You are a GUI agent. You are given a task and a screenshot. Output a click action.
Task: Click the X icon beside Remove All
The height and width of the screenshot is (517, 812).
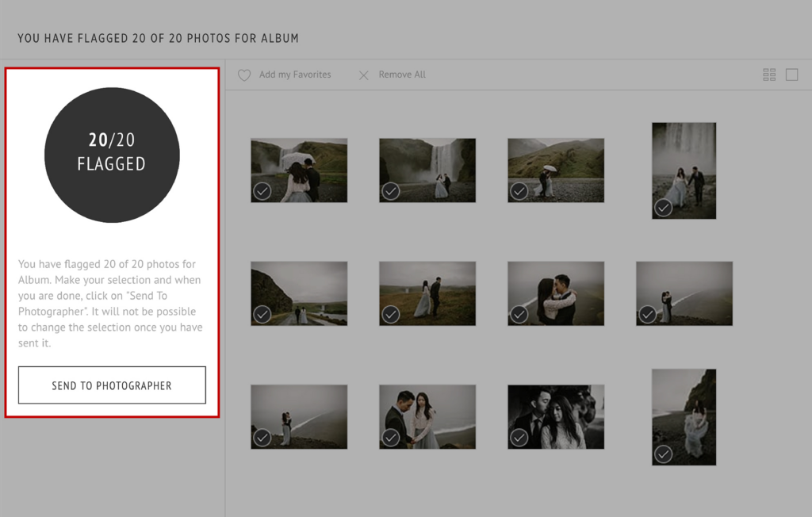[x=363, y=75]
